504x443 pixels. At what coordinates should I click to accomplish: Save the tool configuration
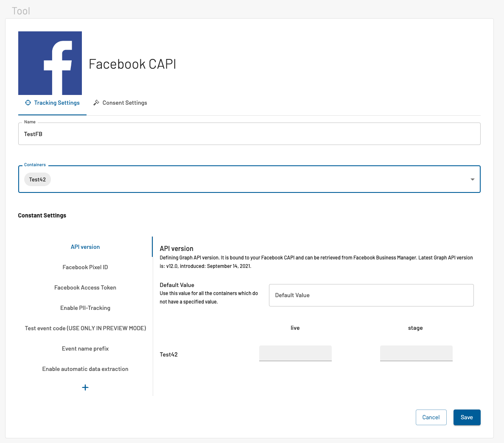(x=467, y=417)
